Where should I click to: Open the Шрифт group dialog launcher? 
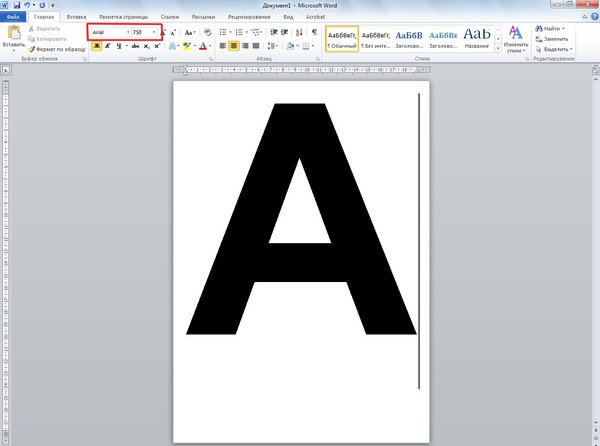210,59
